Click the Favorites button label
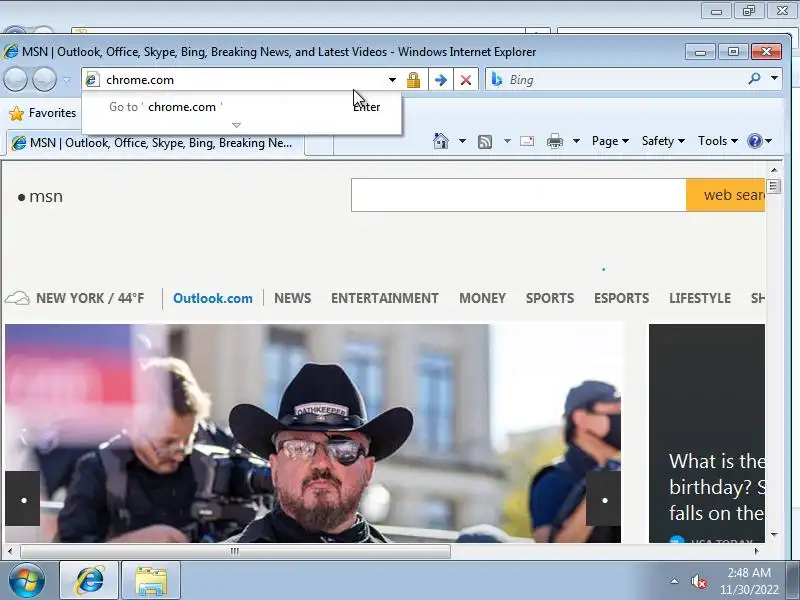 tap(52, 113)
